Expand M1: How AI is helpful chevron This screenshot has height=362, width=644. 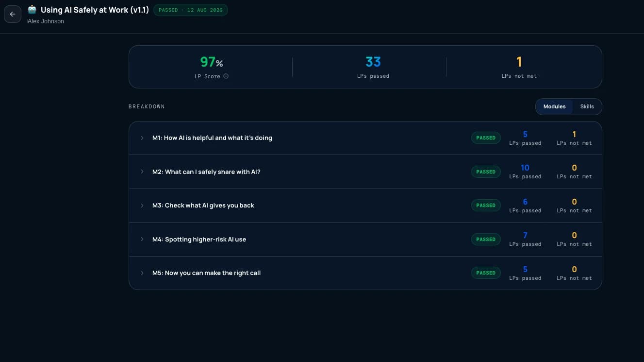coord(142,138)
